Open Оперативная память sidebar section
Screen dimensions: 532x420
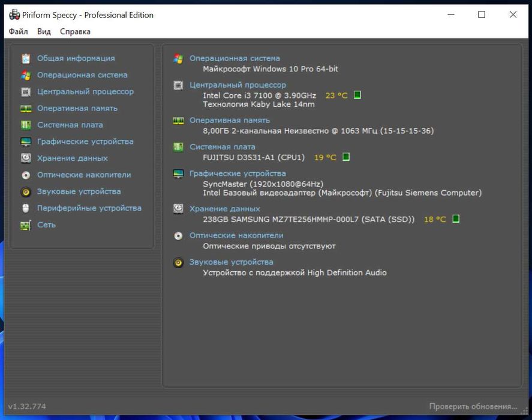tap(77, 109)
